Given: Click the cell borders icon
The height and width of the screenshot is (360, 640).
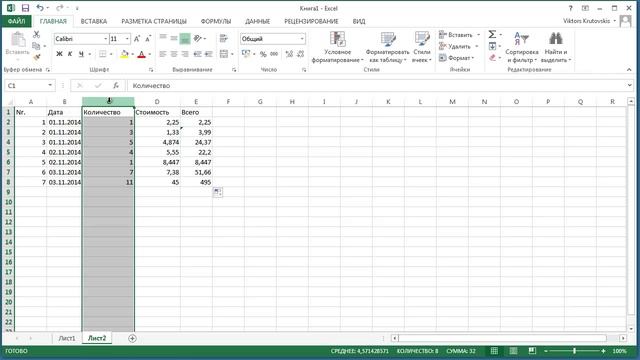Looking at the screenshot, I should tap(102, 54).
